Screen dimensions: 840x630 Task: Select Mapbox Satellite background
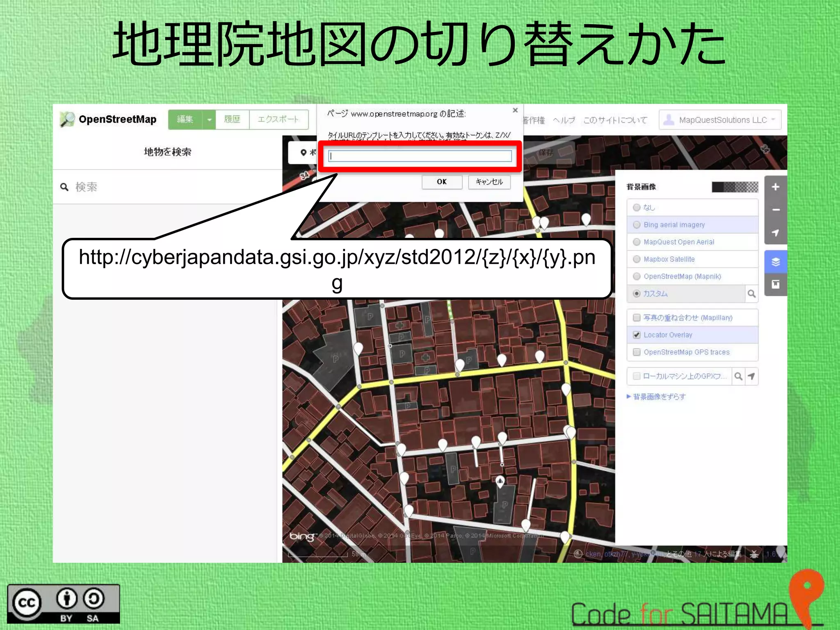(692, 259)
